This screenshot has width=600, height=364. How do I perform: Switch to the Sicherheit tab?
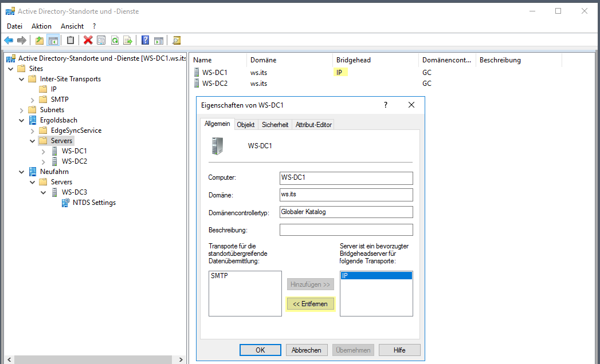[x=275, y=125]
